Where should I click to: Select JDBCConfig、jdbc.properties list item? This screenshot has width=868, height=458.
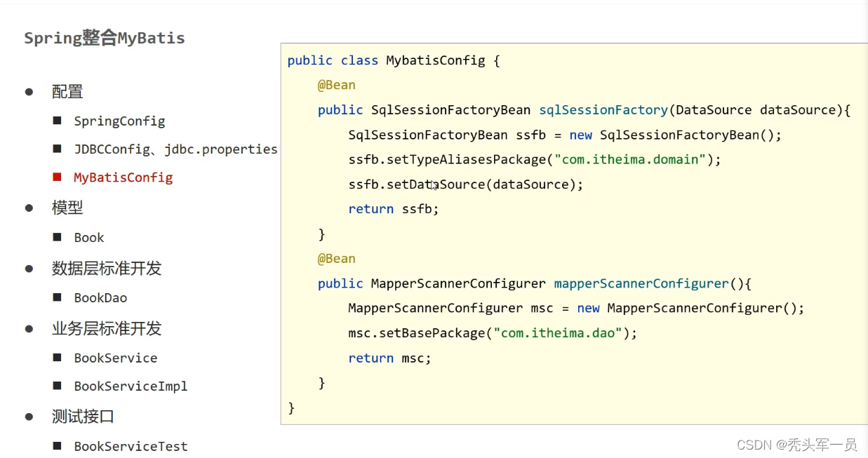pos(175,149)
